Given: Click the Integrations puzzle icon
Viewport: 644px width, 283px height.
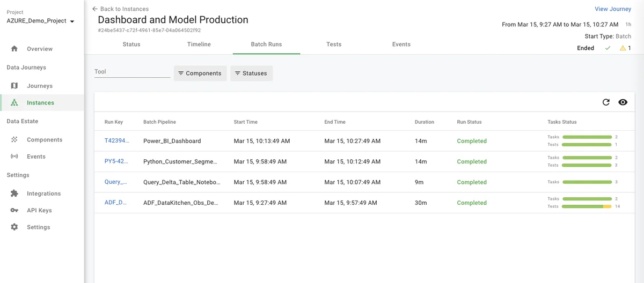Looking at the screenshot, I should pos(14,193).
